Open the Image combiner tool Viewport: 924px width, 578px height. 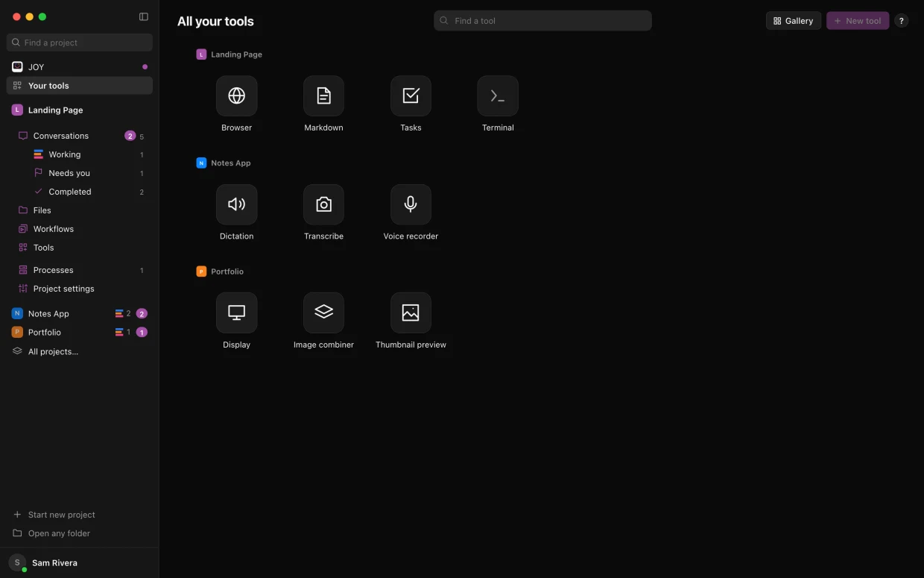(x=323, y=313)
